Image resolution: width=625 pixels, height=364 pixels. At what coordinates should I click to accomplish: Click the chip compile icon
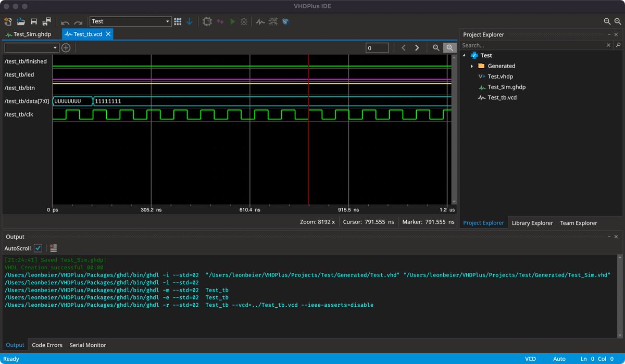point(207,21)
